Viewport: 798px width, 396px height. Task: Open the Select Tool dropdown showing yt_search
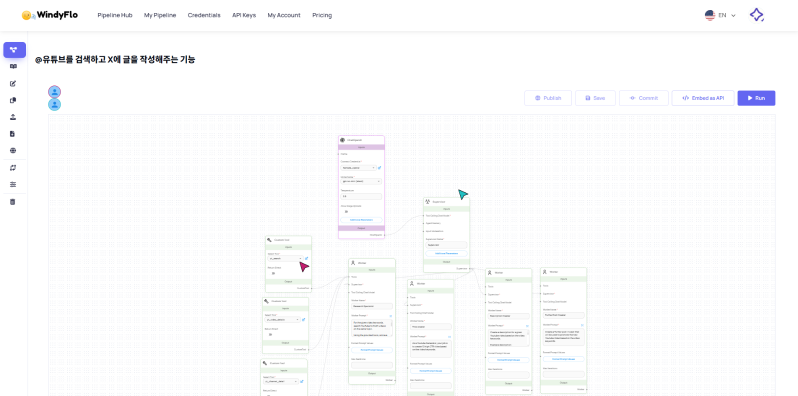286,259
